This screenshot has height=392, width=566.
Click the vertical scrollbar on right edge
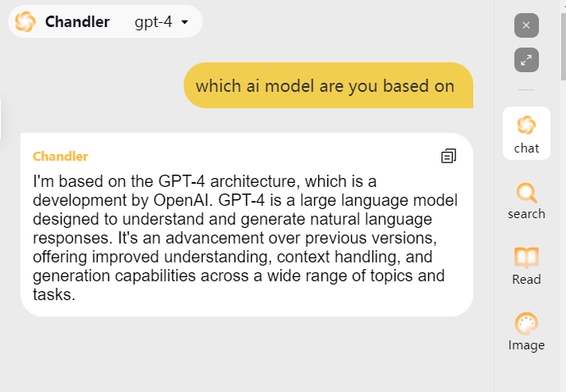pyautogui.click(x=563, y=41)
